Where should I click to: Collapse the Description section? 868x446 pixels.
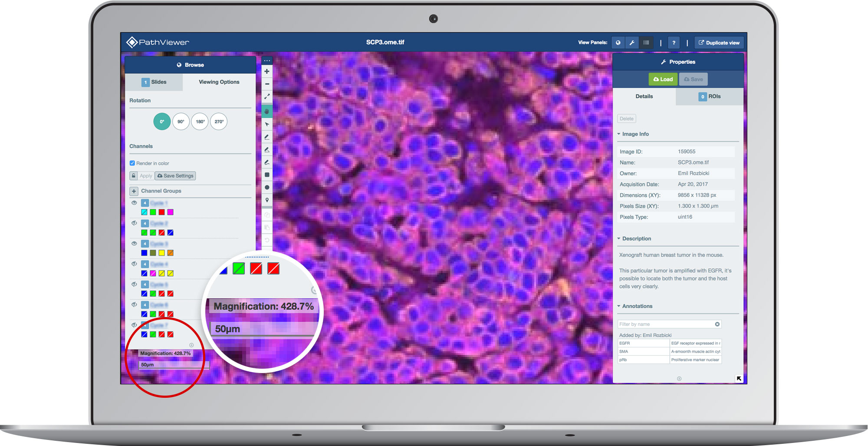tap(634, 239)
